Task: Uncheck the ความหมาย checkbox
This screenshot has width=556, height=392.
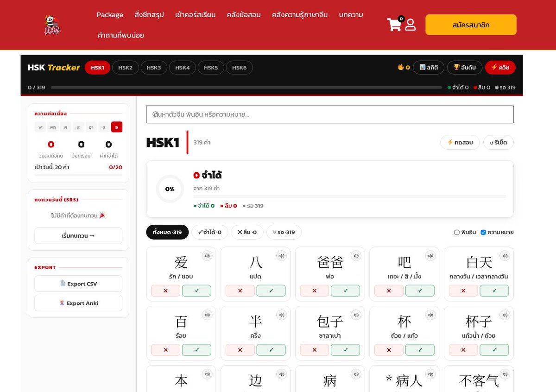Action: click(483, 232)
